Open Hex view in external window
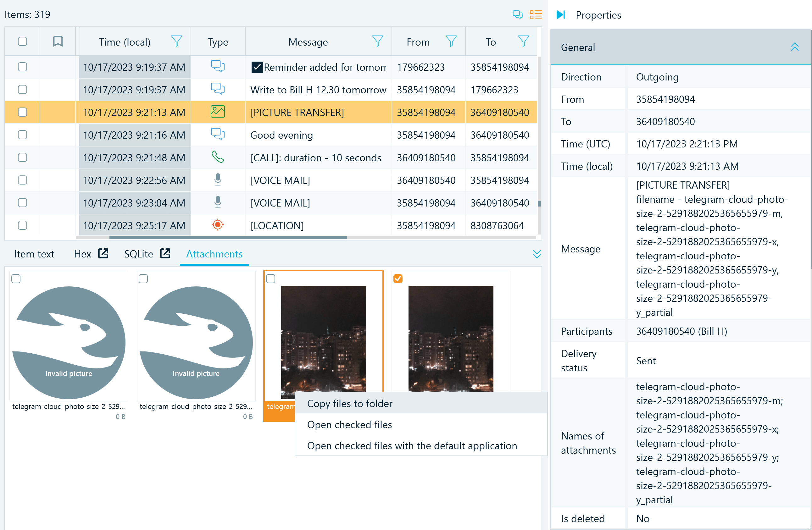This screenshot has width=812, height=530. click(103, 254)
